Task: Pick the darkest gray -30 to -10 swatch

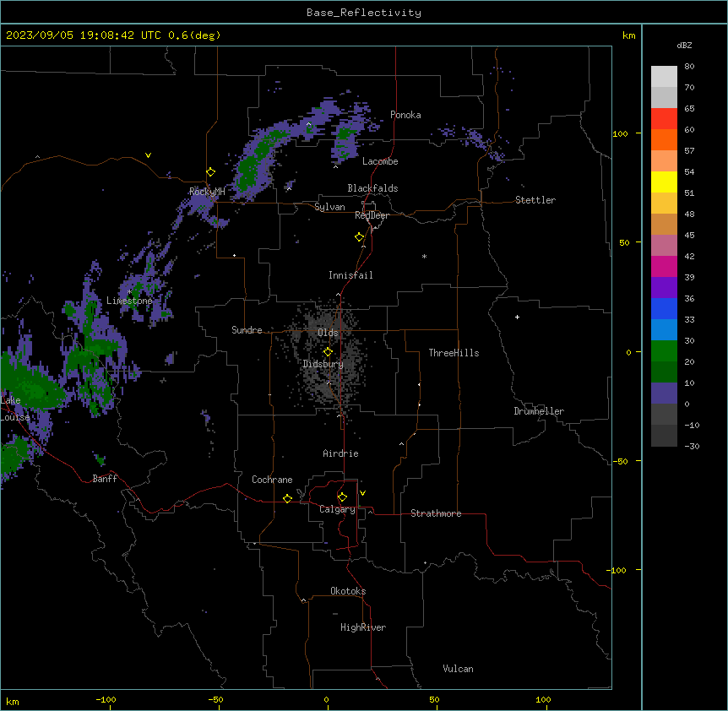Action: tap(664, 436)
